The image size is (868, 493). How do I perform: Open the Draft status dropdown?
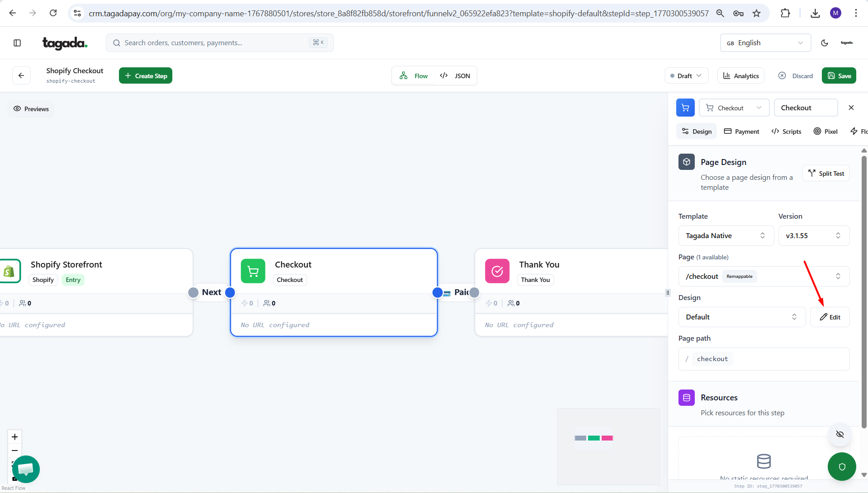click(686, 76)
